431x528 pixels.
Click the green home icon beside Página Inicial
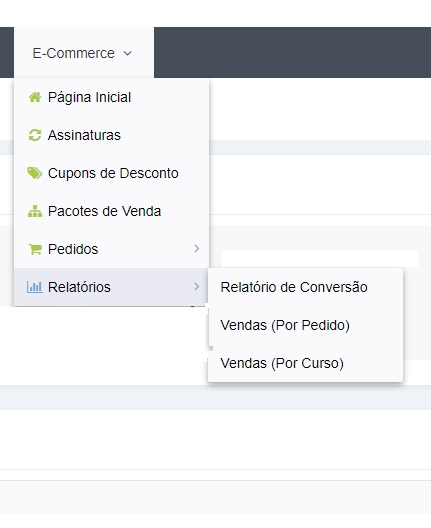click(35, 97)
